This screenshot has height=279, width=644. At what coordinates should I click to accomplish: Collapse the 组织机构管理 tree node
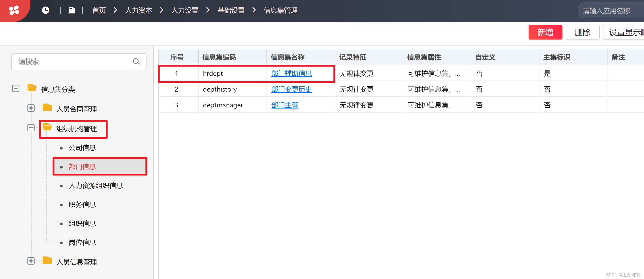31,128
